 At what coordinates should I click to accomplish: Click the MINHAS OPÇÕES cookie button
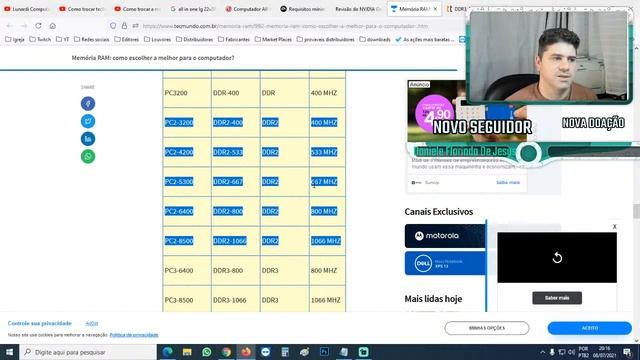pyautogui.click(x=487, y=328)
